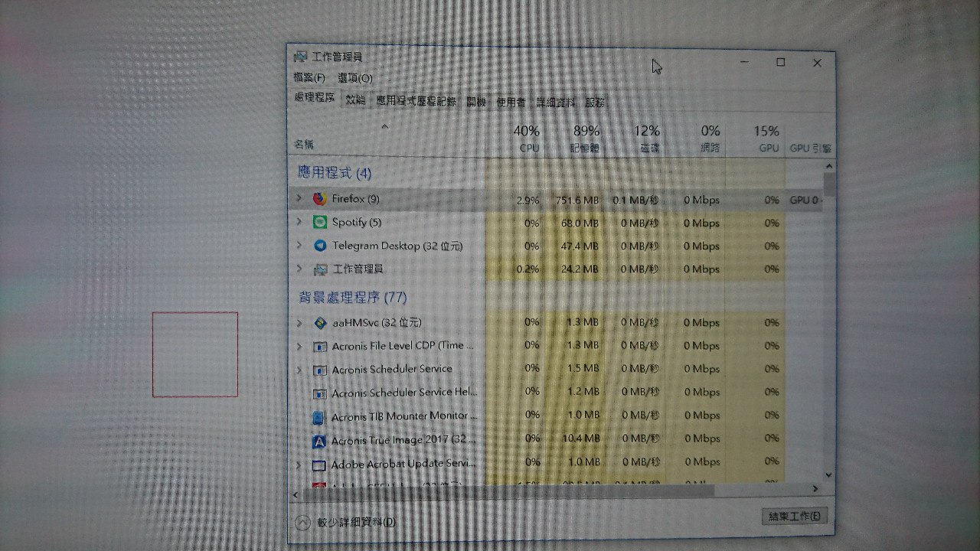Click the Acronis True Image 2017 icon

coord(320,441)
